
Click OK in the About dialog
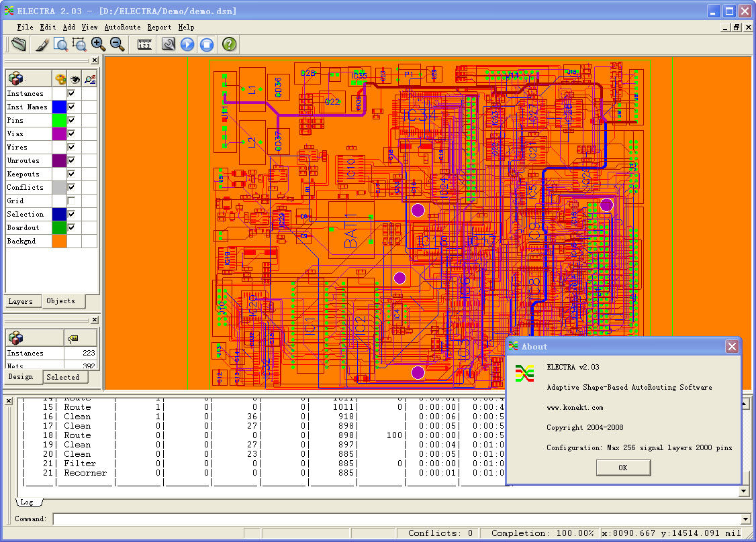pos(623,468)
